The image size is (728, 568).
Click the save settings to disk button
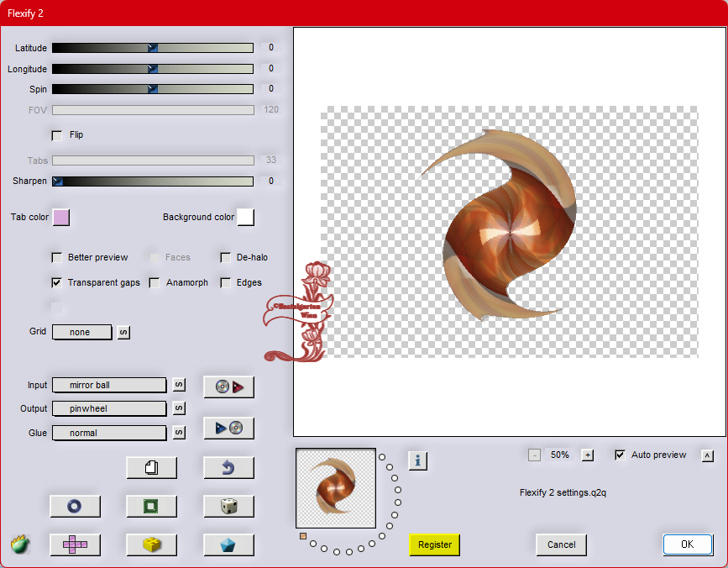point(228,429)
